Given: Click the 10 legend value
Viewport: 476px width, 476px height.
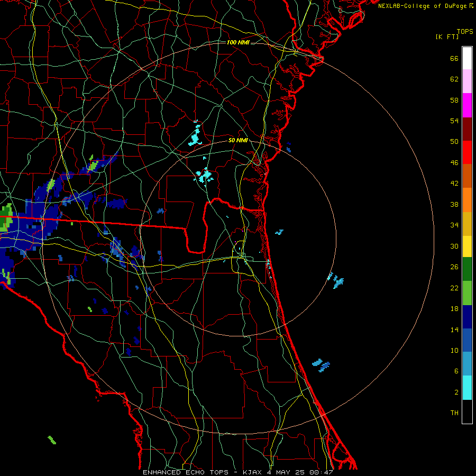Looking at the screenshot, I should click(x=454, y=351).
